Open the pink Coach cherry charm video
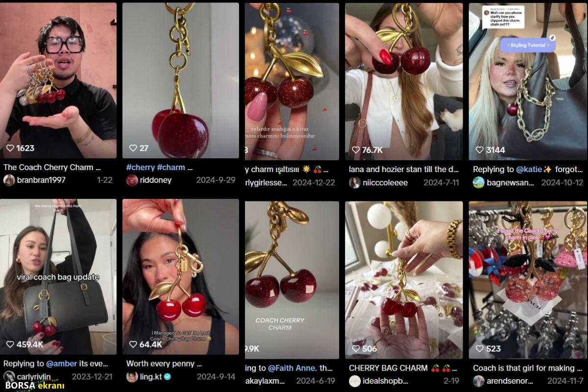The width and height of the screenshot is (588, 392). 527,280
